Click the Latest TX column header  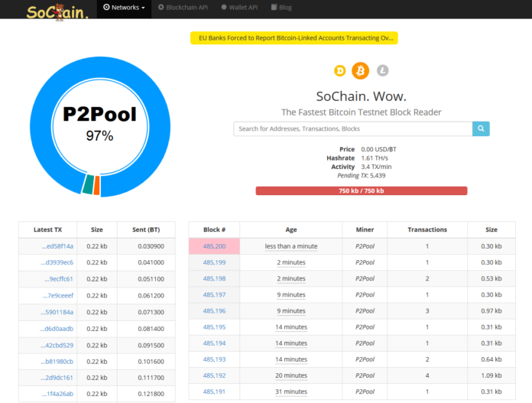point(48,230)
